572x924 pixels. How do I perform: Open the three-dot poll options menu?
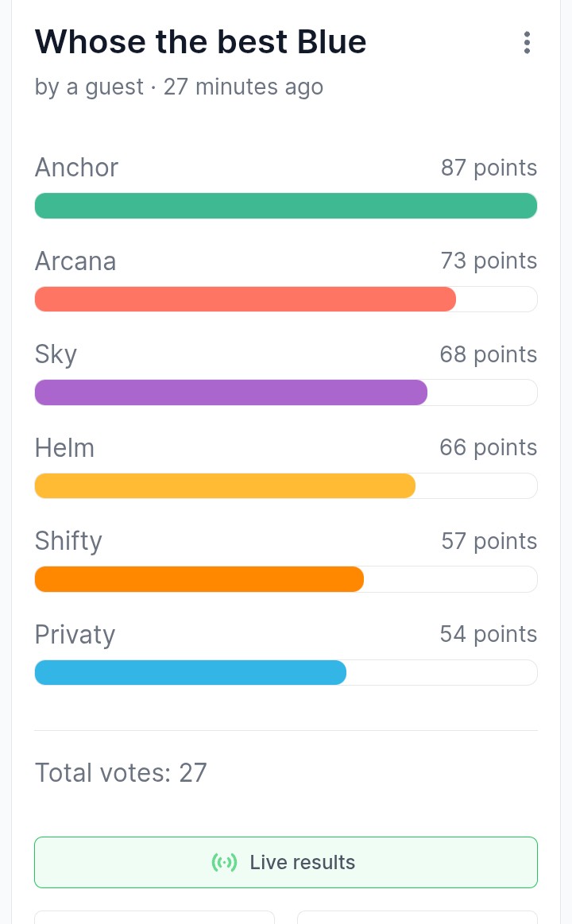click(527, 42)
